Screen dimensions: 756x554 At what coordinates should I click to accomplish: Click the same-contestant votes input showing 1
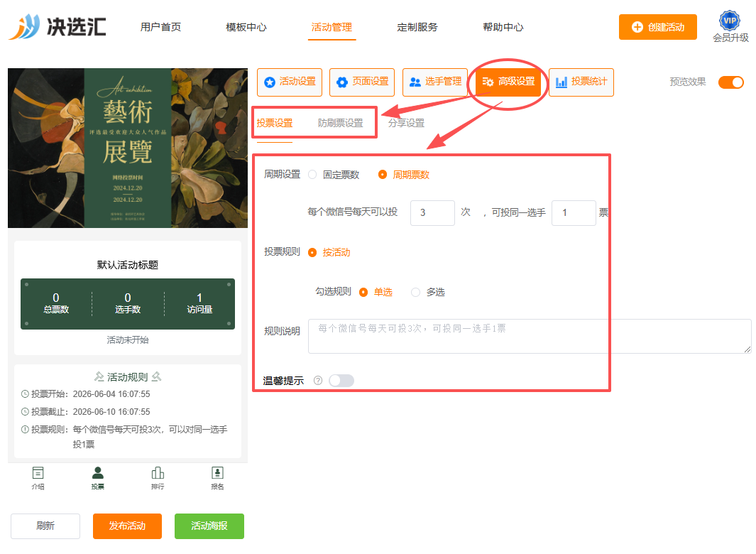[x=574, y=213]
